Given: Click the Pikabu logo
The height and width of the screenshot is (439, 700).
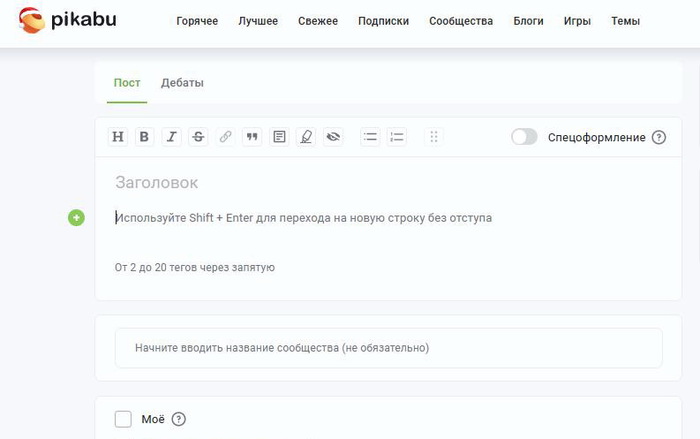Looking at the screenshot, I should coord(68,20).
